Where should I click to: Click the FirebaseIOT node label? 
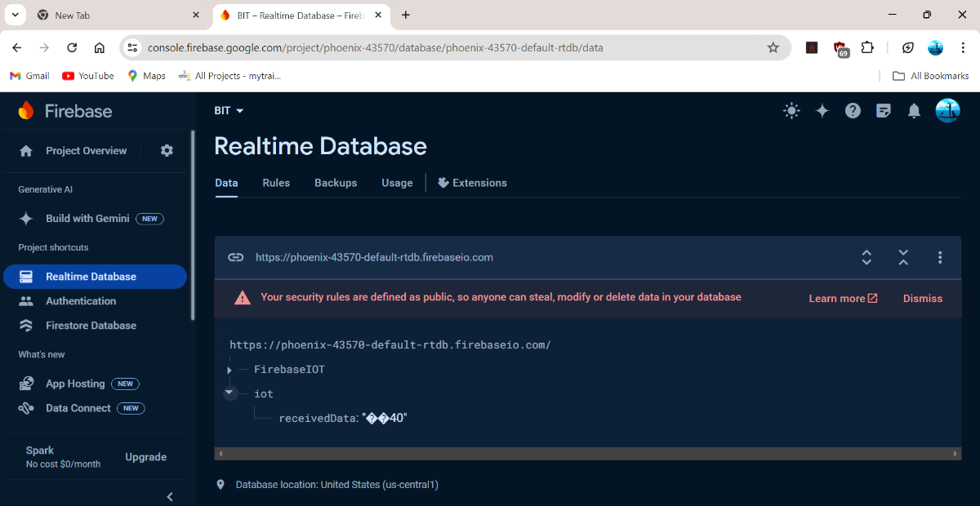pos(289,370)
